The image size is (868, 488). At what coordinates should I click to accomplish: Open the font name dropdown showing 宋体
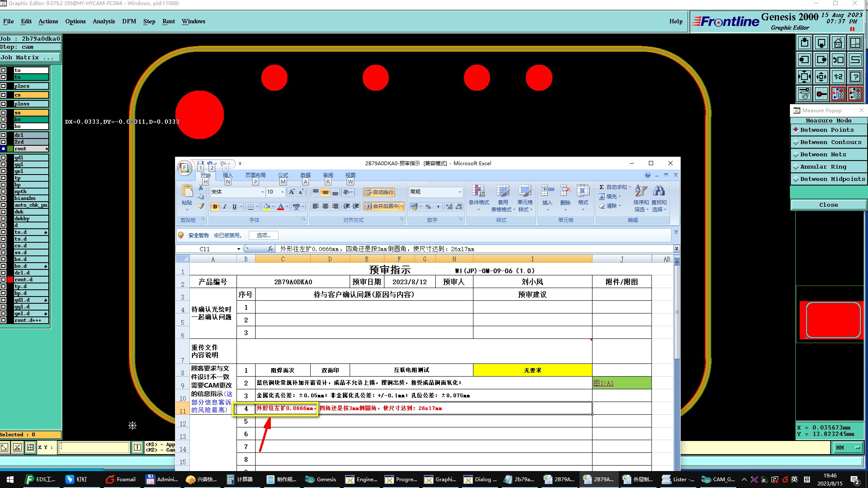262,192
